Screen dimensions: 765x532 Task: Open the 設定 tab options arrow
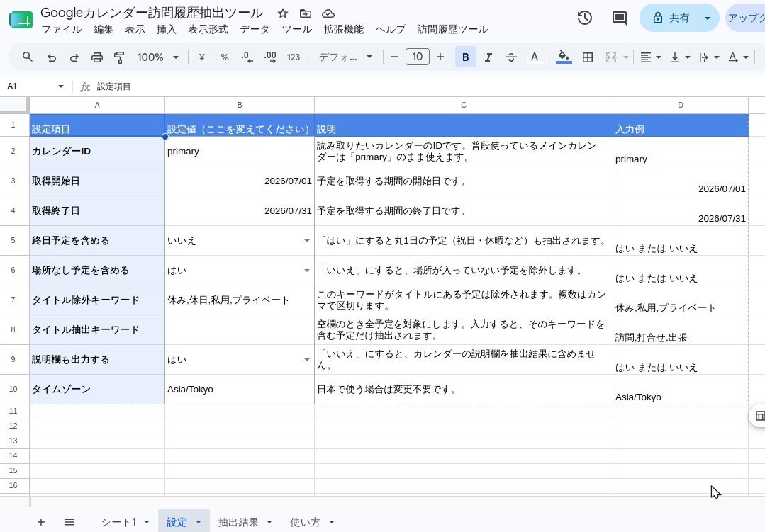tap(199, 522)
